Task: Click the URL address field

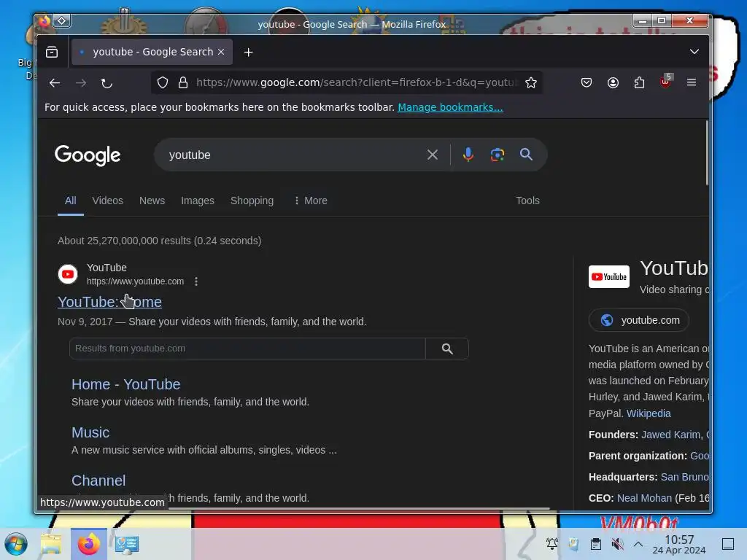Action: pyautogui.click(x=355, y=82)
